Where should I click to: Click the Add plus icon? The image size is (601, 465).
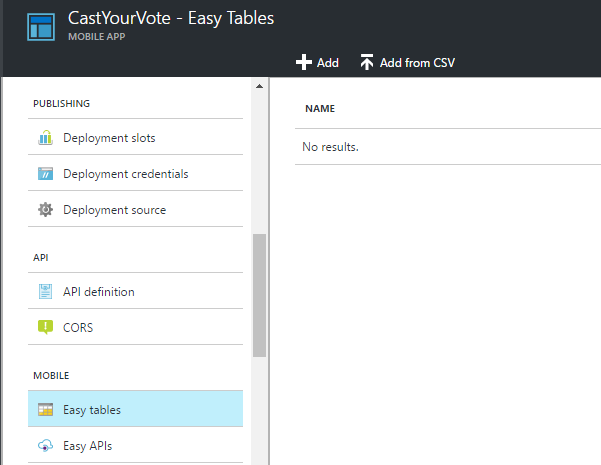[x=304, y=62]
